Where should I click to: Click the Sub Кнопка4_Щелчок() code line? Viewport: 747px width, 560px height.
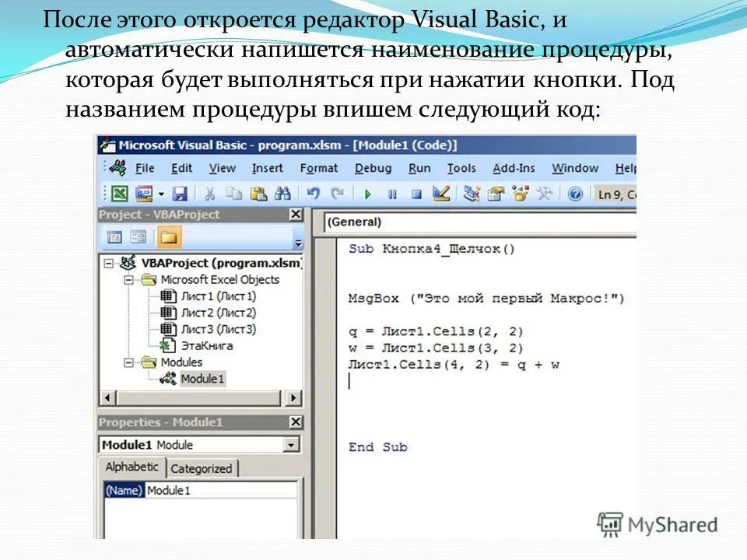pyautogui.click(x=432, y=249)
